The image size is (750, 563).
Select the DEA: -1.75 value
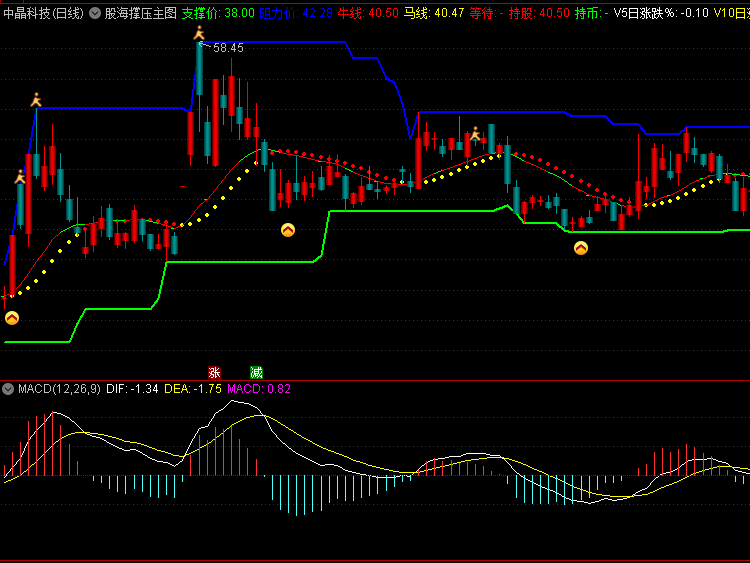tap(193, 389)
